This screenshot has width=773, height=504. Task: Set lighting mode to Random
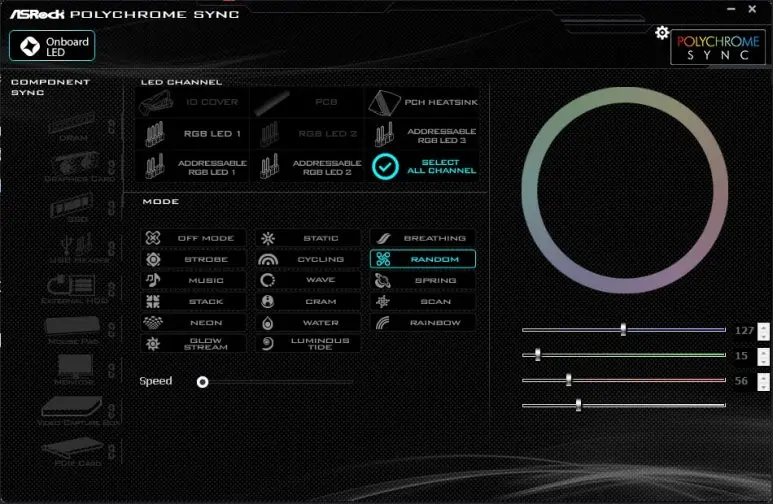coord(422,259)
